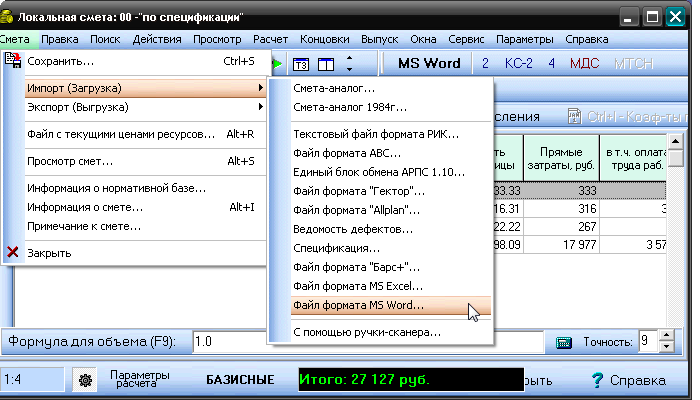Viewport: 700px width, 400px height.
Task: Select Файл формата MS Word import option
Action: point(358,305)
